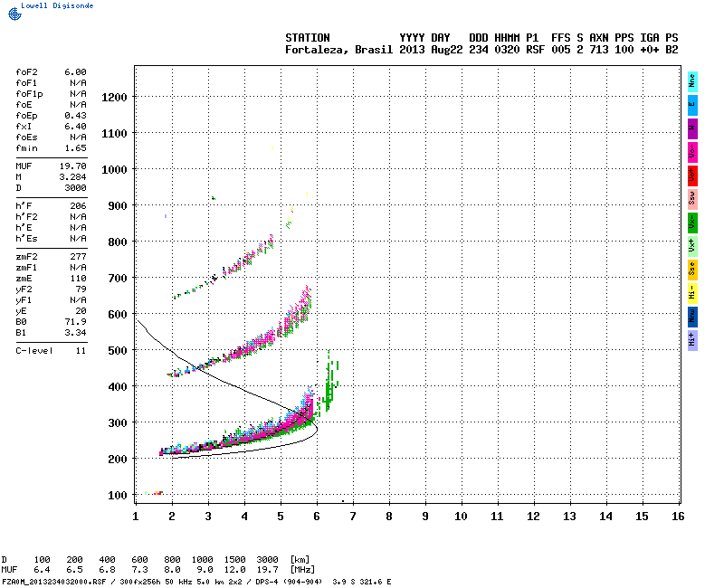Click the Vx+ light green legend swatch
The image size is (724, 588).
[692, 246]
